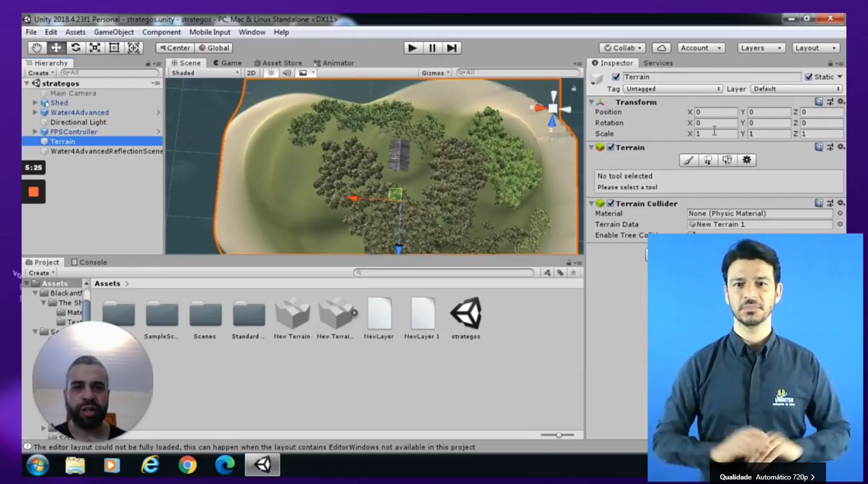Toggle 2D view mode in Scene
868x484 pixels.
point(251,73)
